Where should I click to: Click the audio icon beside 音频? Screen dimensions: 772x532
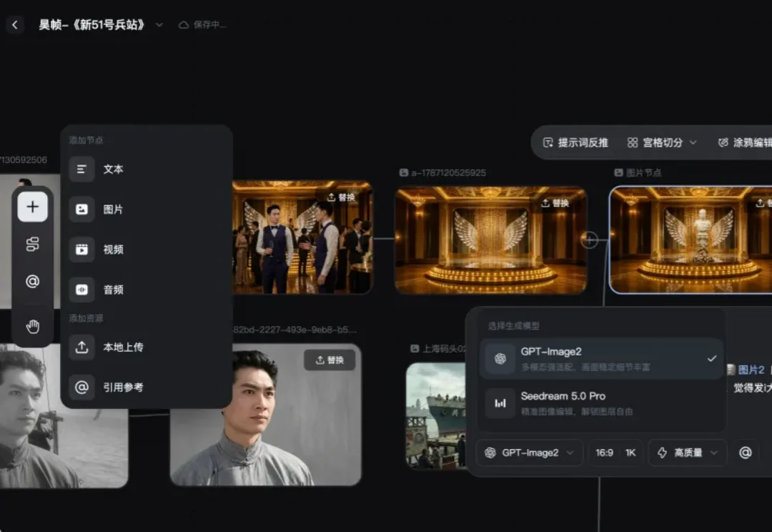(81, 290)
